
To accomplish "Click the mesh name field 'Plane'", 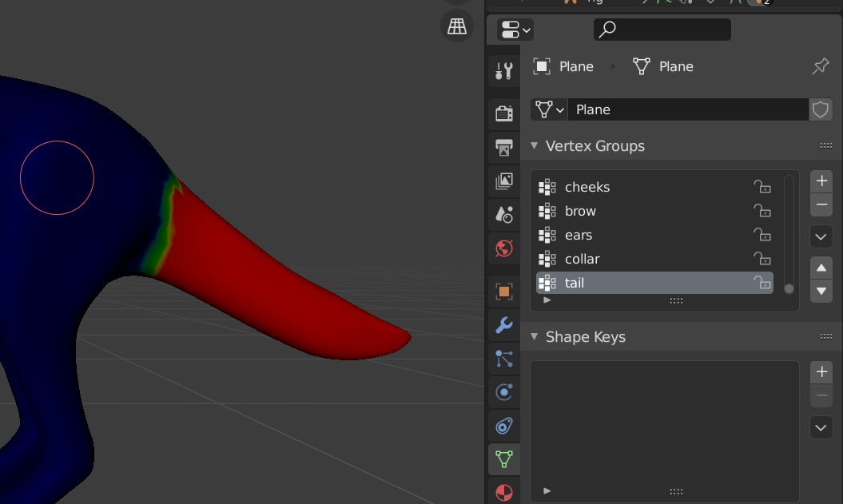I will click(688, 109).
